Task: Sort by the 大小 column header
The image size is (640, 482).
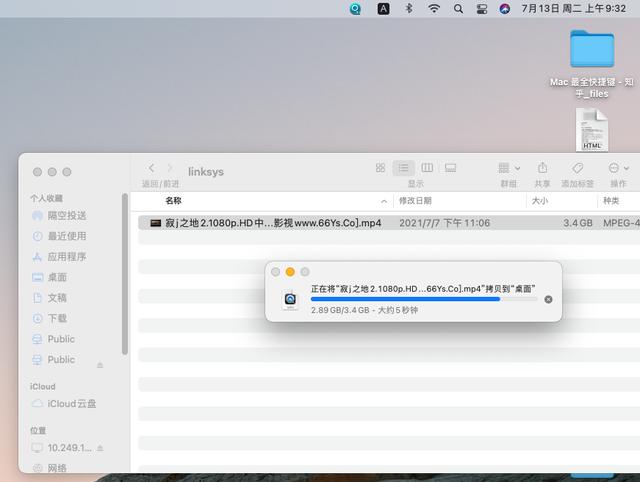Action: pyautogui.click(x=540, y=201)
